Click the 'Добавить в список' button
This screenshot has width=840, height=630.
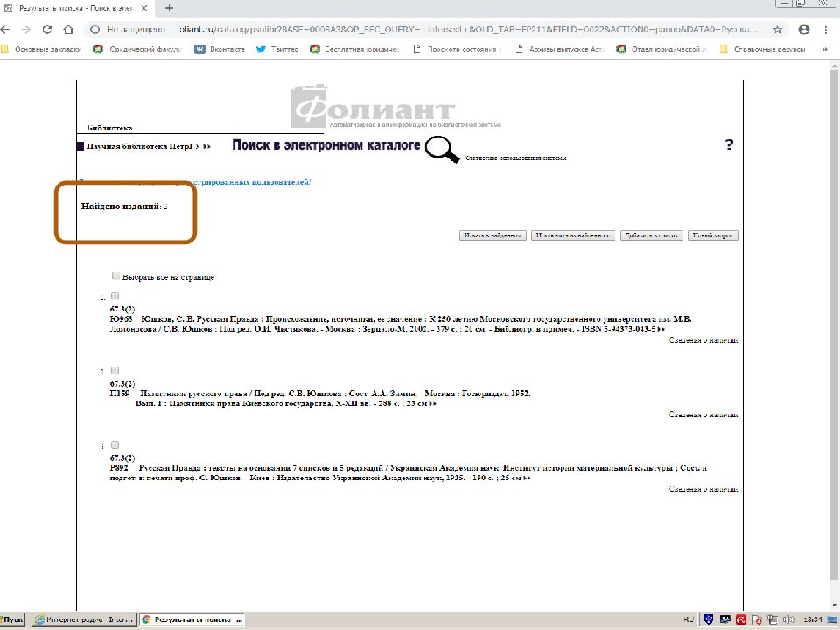651,235
